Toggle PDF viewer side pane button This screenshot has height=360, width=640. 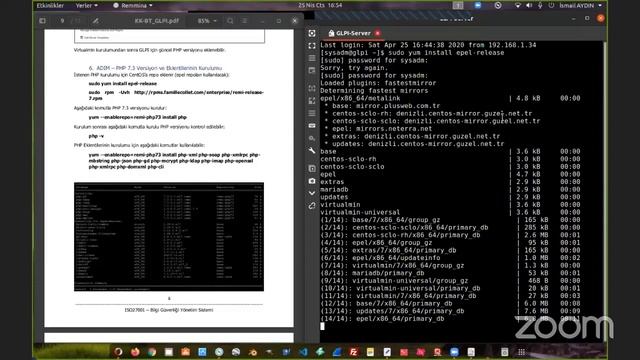[x=42, y=21]
